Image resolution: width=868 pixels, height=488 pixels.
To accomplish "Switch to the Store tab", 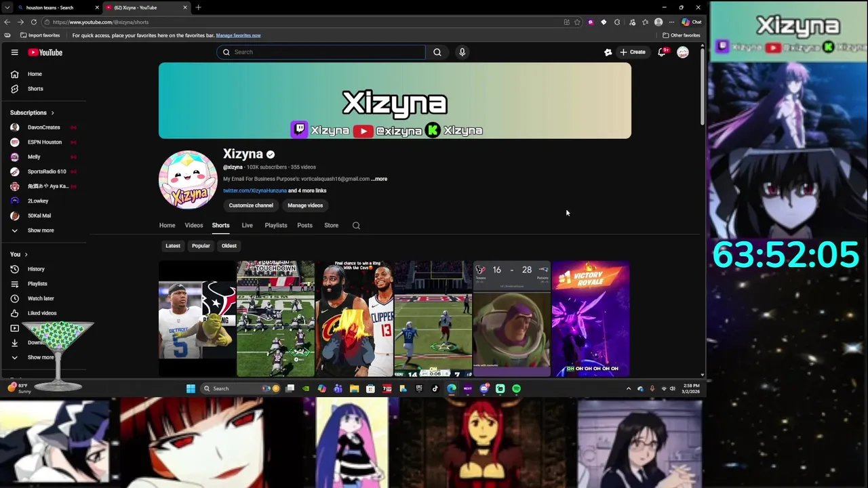I will pos(331,225).
